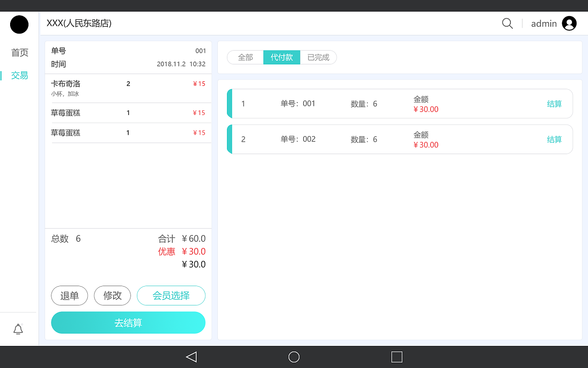Screen dimensions: 588x368
Task: Click the store logo circle in the sidebar
Action: pos(19,24)
